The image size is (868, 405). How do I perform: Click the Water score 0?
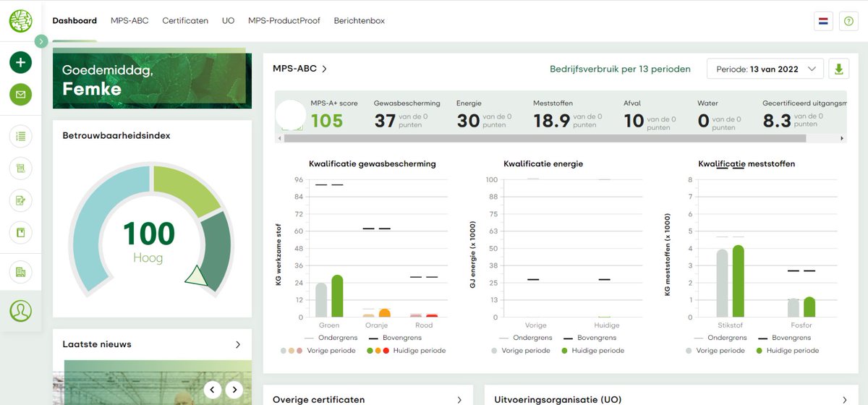click(x=703, y=121)
